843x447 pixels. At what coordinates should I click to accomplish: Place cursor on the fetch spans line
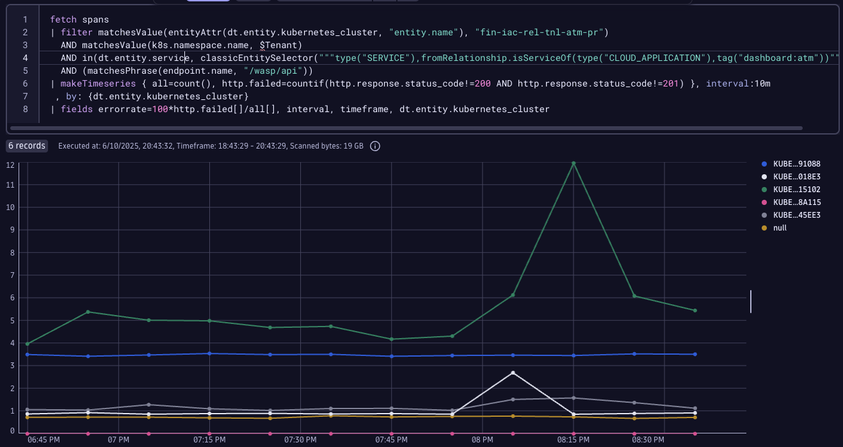(x=83, y=19)
